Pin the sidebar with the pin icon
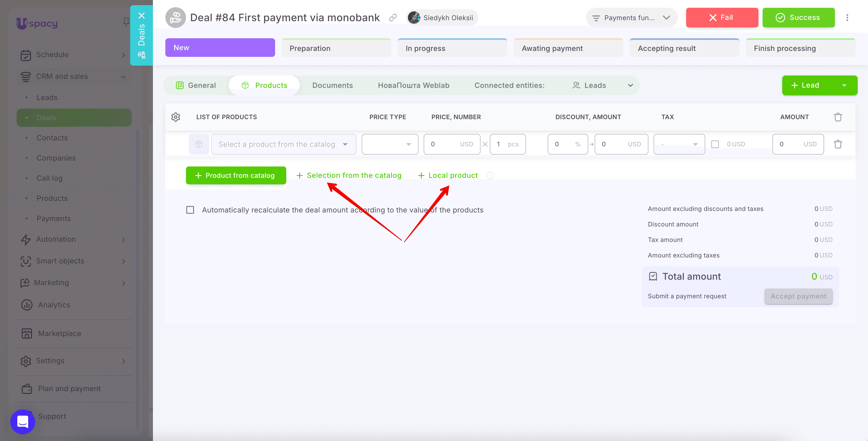Image resolution: width=868 pixels, height=441 pixels. [126, 22]
